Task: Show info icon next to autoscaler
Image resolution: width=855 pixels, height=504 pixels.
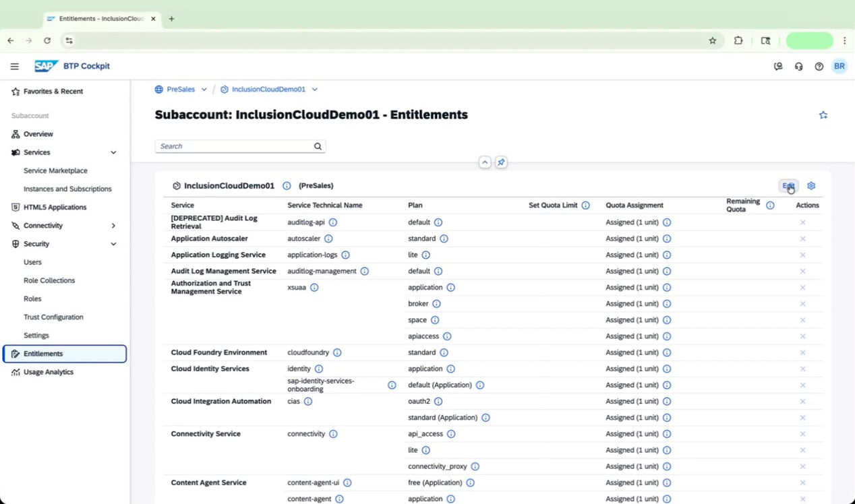Action: click(328, 239)
